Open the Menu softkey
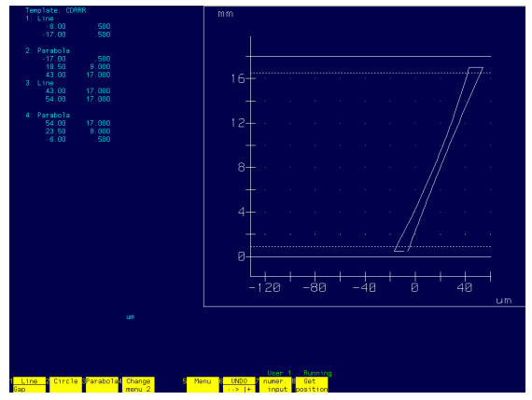Screen dimensions: 532x400 [x=203, y=385]
